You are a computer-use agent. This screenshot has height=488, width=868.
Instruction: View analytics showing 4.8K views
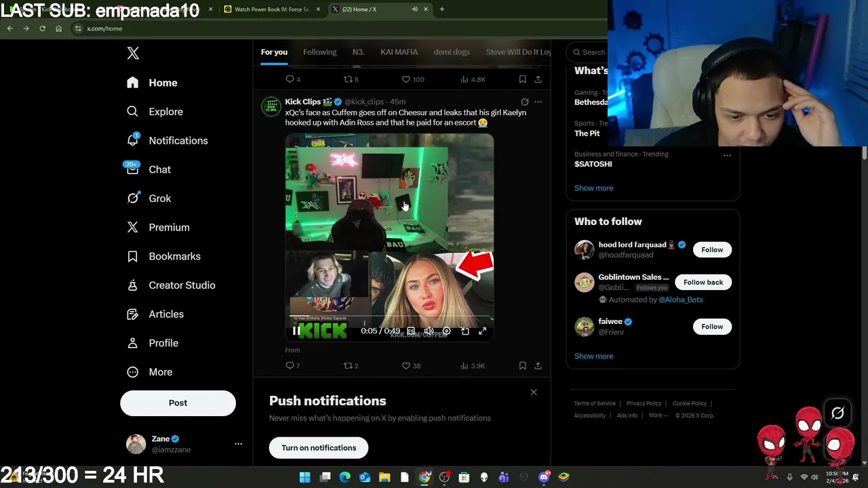[x=473, y=79]
